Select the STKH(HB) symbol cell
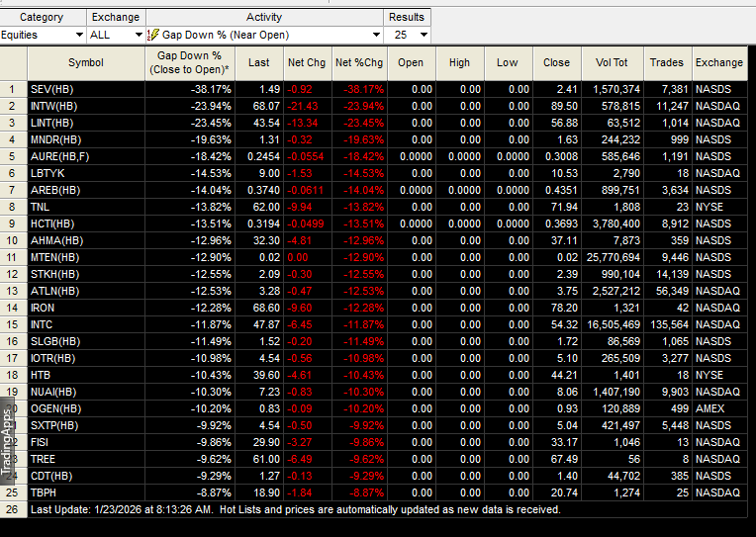The width and height of the screenshot is (756, 537). 86,274
